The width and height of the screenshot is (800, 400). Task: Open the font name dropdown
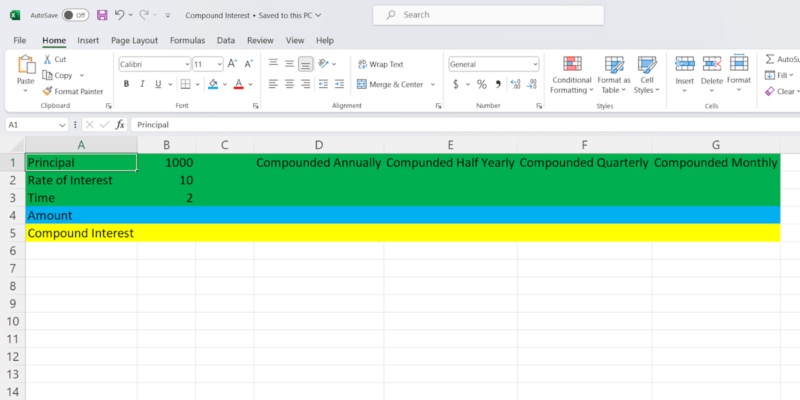click(187, 64)
